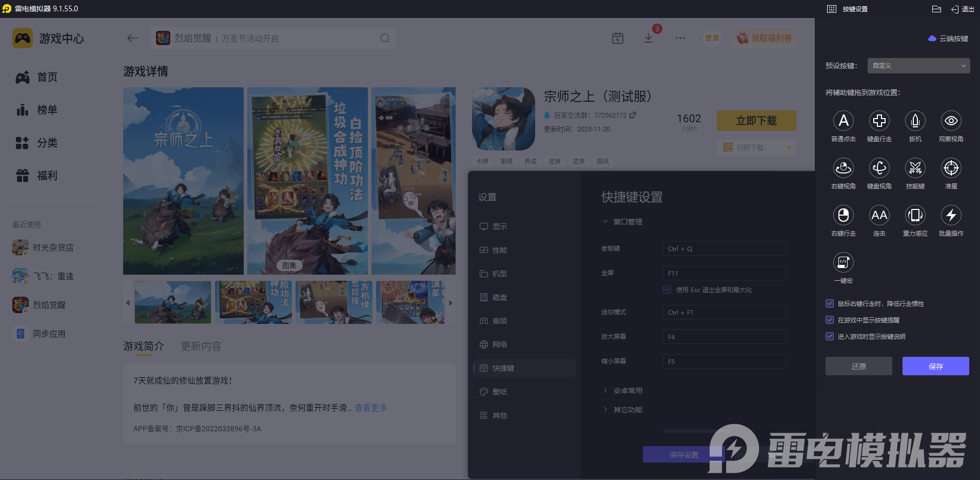Select the 宗师之上 game thumbnail
Image resolution: width=980 pixels, height=480 pixels.
[x=503, y=118]
